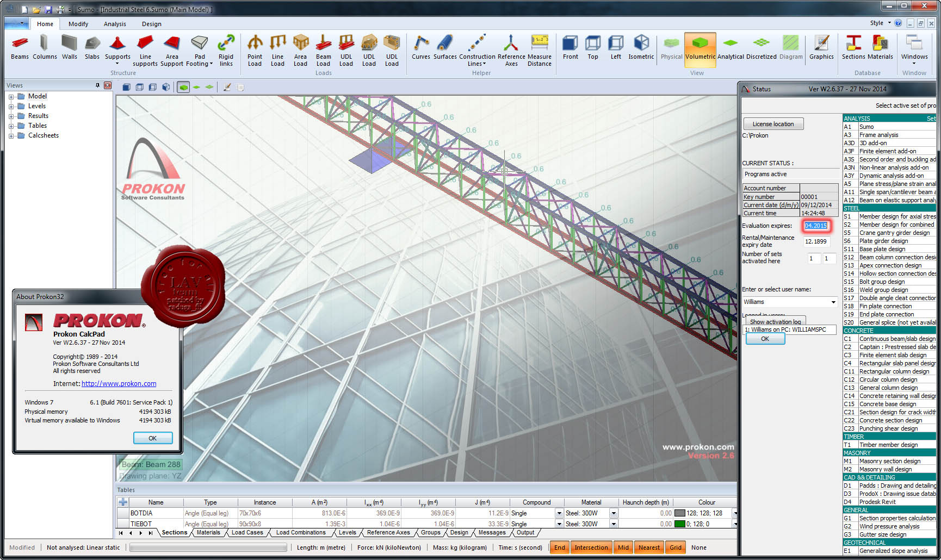This screenshot has width=941, height=560.
Task: Select the Beams tool in ribbon
Action: pyautogui.click(x=20, y=47)
